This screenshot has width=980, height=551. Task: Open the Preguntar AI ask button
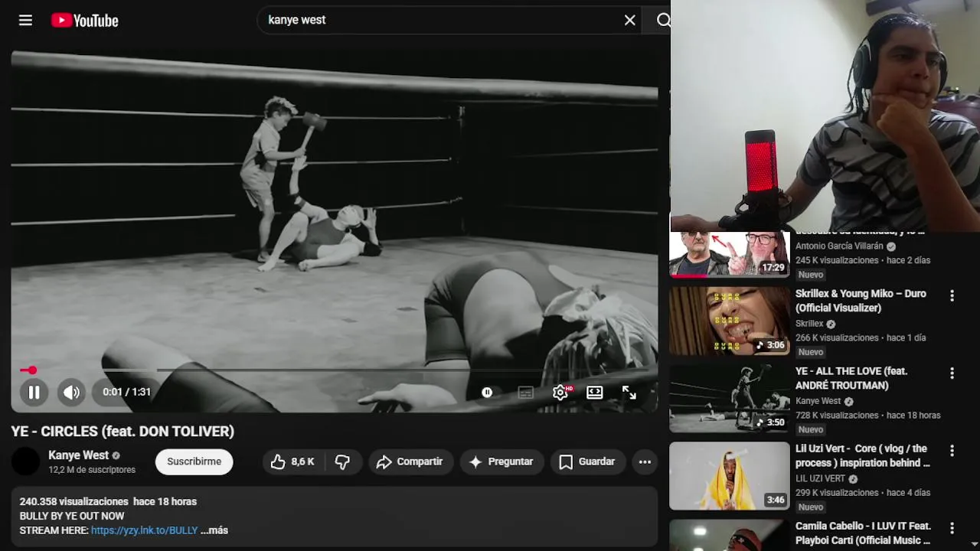tap(501, 461)
